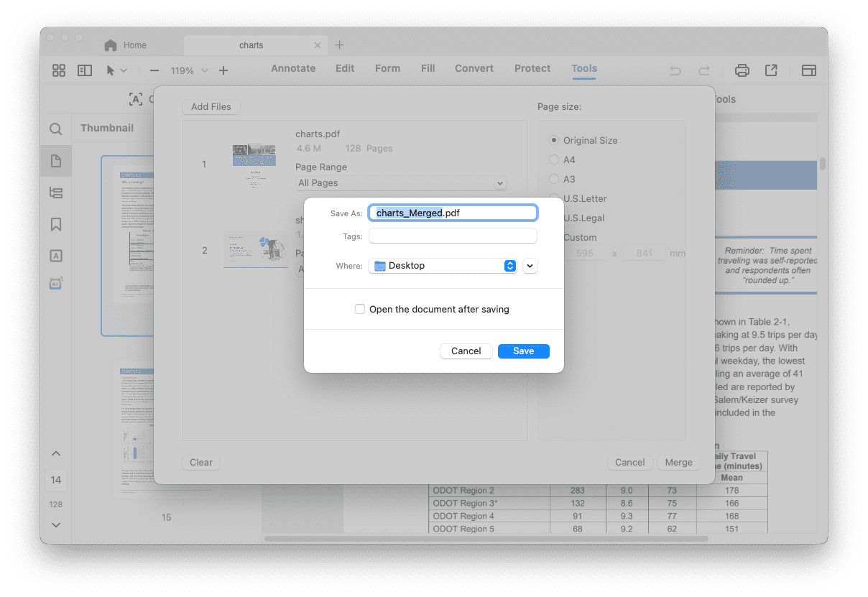Choose the U.S.Letter page size

click(x=553, y=198)
